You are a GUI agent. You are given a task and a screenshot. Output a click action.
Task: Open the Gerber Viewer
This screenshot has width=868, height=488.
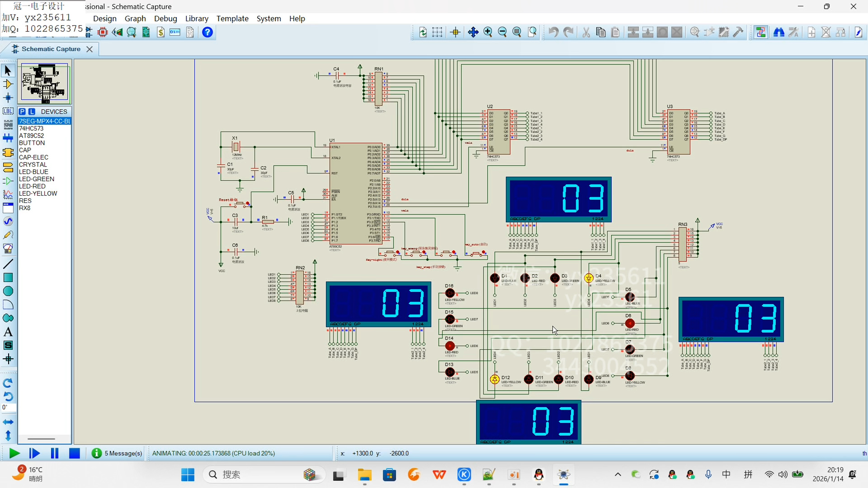pos(132,32)
